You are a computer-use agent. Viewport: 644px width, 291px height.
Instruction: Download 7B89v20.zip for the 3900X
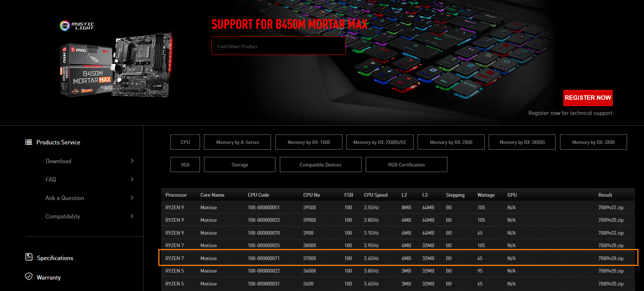(611, 220)
